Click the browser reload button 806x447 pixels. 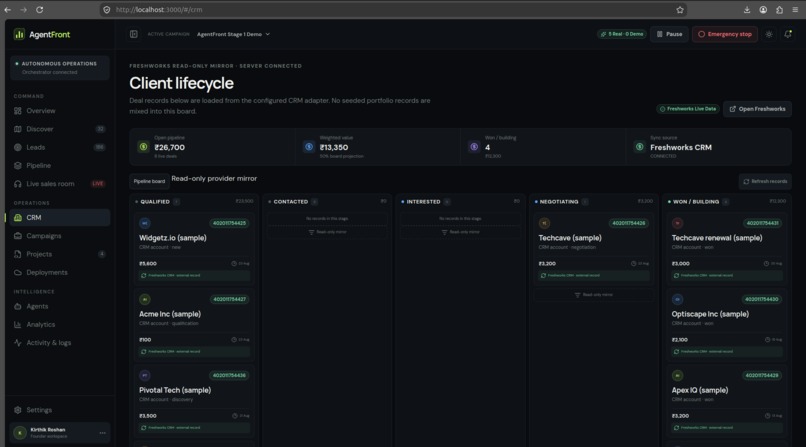click(x=40, y=10)
